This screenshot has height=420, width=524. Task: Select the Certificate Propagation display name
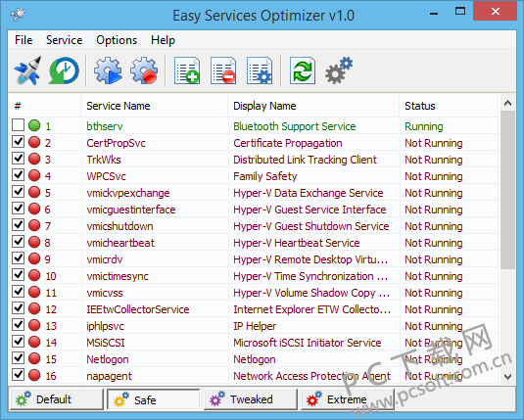[x=287, y=143]
